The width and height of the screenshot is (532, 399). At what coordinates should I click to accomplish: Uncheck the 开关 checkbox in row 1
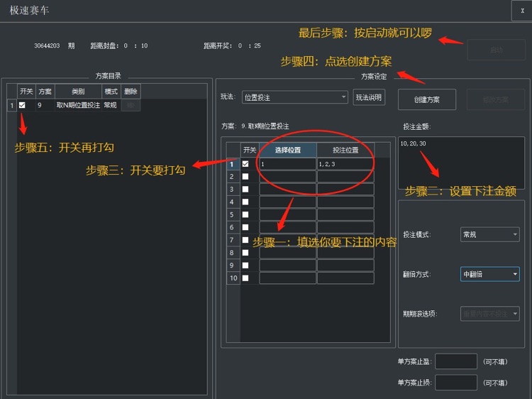(x=245, y=164)
